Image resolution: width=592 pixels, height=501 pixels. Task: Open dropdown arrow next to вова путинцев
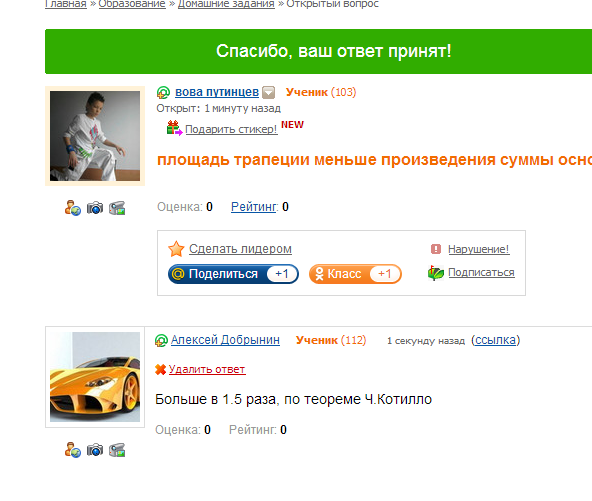[x=268, y=92]
